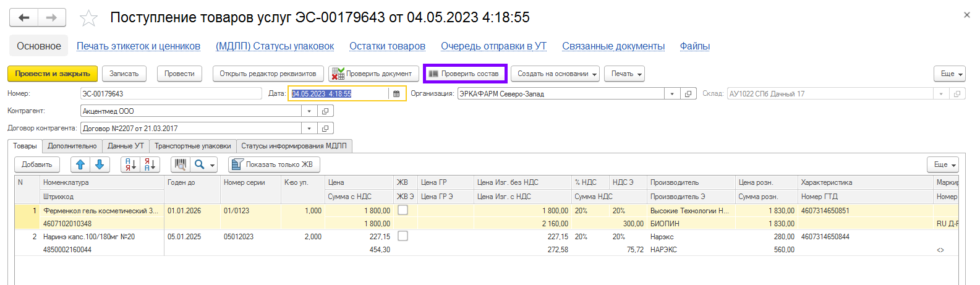The width and height of the screenshot is (980, 285).
Task: Switch to the Транспортные упаковки tab
Action: tap(192, 146)
